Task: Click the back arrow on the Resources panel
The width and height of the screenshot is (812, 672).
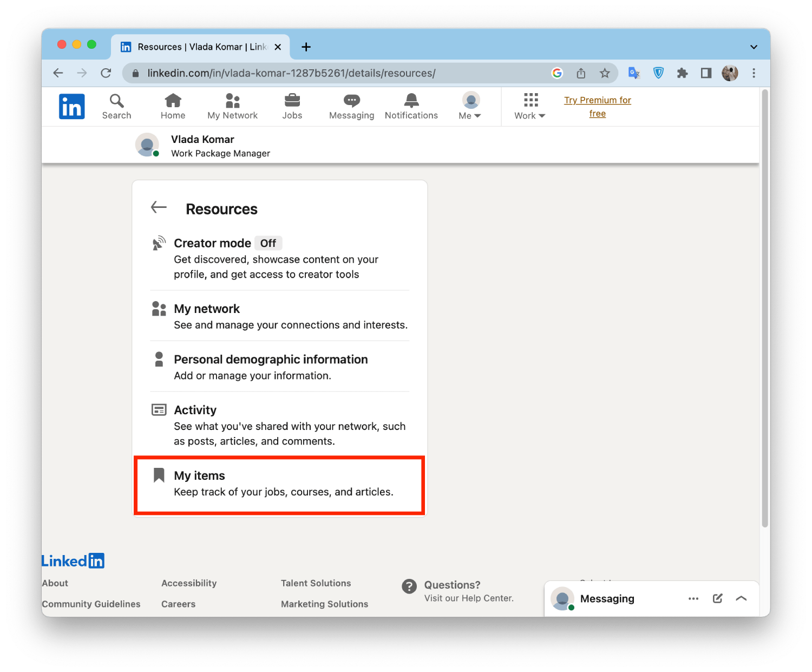Action: point(158,207)
